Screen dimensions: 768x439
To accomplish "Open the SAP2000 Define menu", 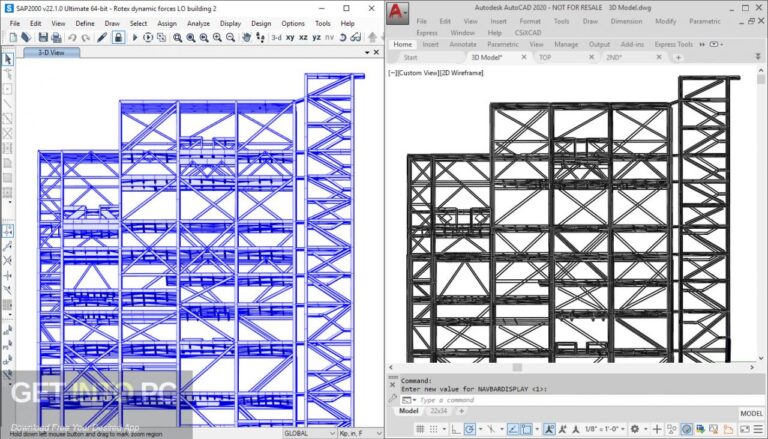I will click(x=85, y=23).
